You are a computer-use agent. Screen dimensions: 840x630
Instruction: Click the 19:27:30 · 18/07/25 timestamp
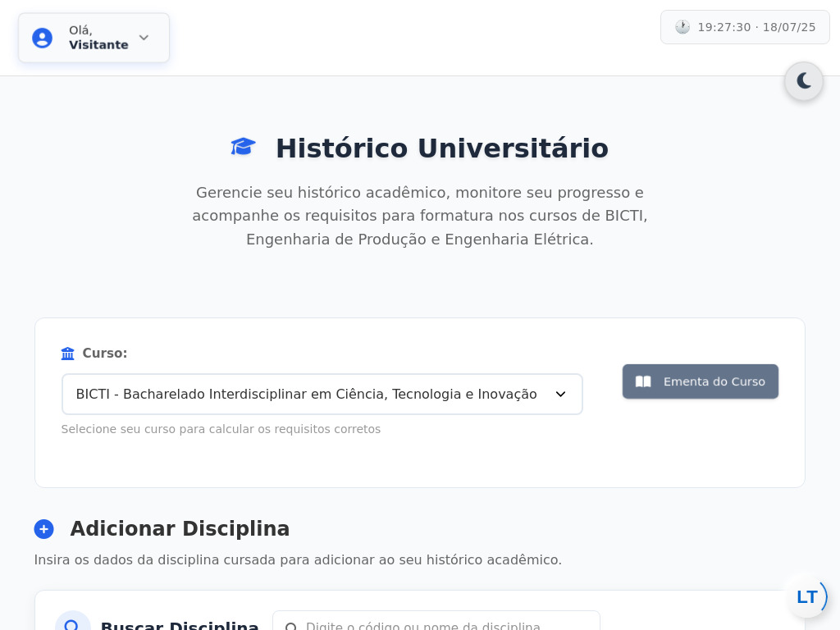point(756,27)
